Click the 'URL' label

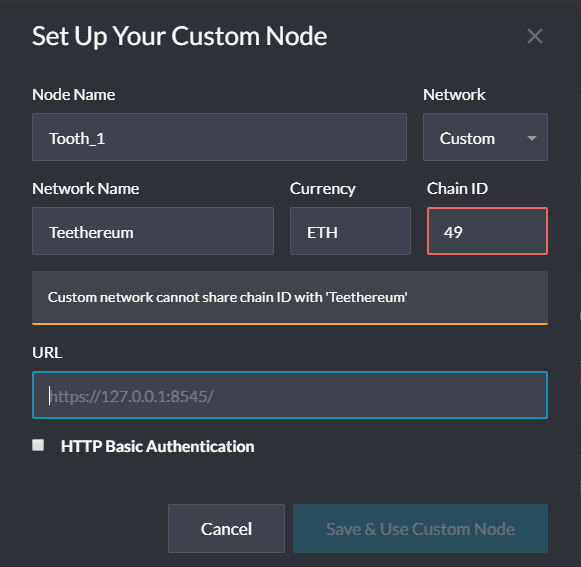47,352
